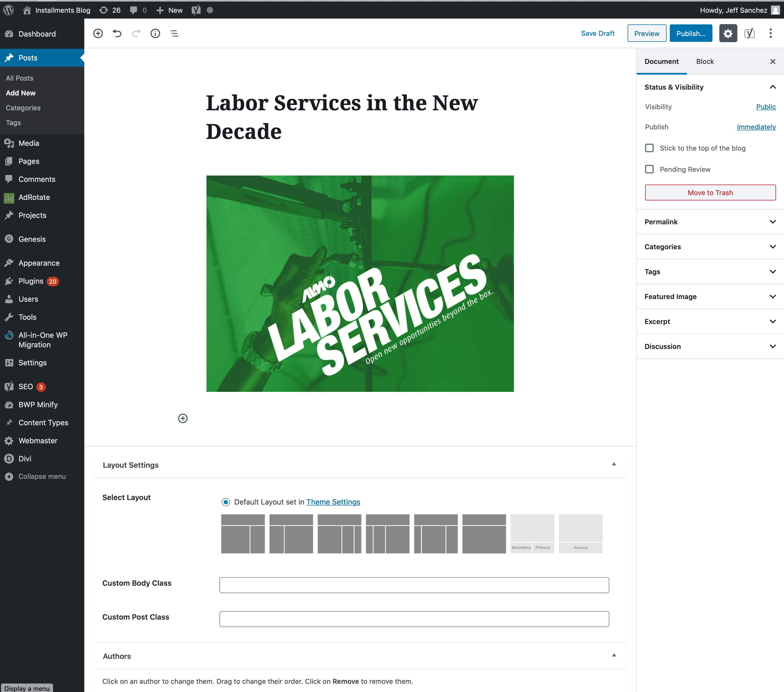The width and height of the screenshot is (784, 692).
Task: Open block navigation list icon
Action: (x=174, y=33)
